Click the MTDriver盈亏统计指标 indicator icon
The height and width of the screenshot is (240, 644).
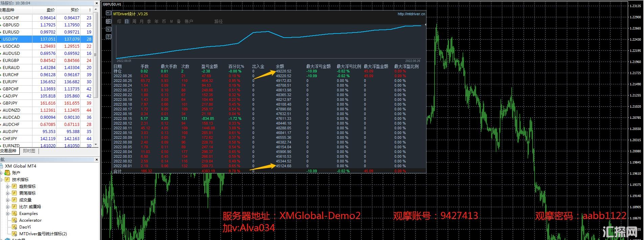[15, 234]
